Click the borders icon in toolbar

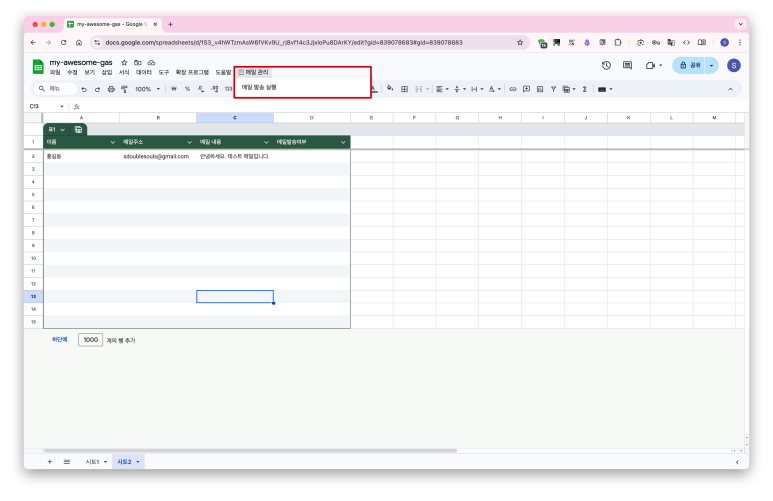(404, 89)
